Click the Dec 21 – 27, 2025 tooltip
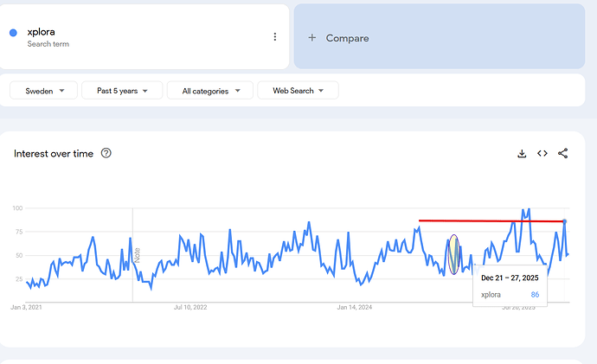This screenshot has height=364, width=597. point(510,285)
